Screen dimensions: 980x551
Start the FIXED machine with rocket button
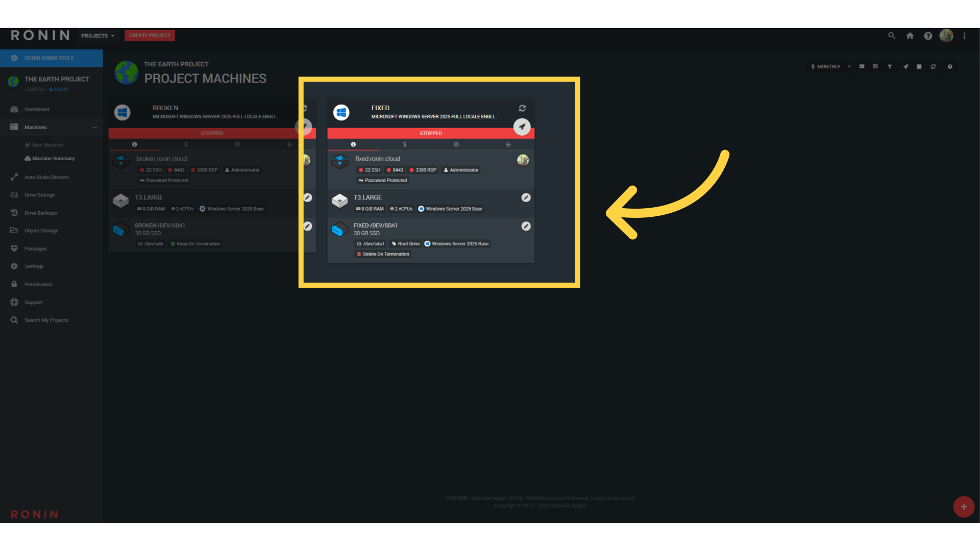click(522, 127)
